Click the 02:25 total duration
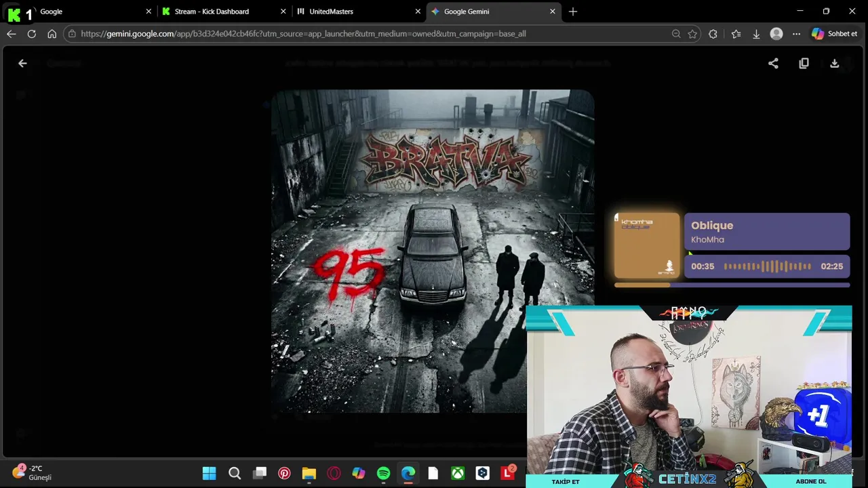Screen dimensions: 868x488 (831, 266)
